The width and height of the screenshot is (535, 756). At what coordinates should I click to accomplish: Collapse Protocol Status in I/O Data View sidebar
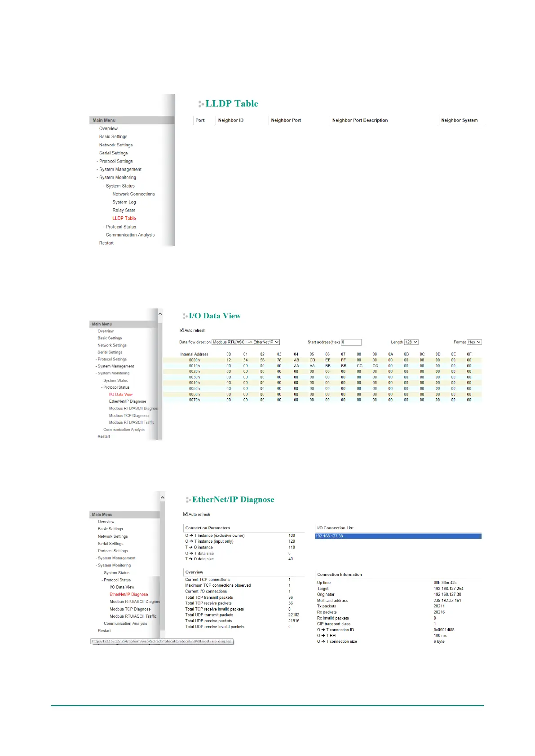pyautogui.click(x=115, y=387)
